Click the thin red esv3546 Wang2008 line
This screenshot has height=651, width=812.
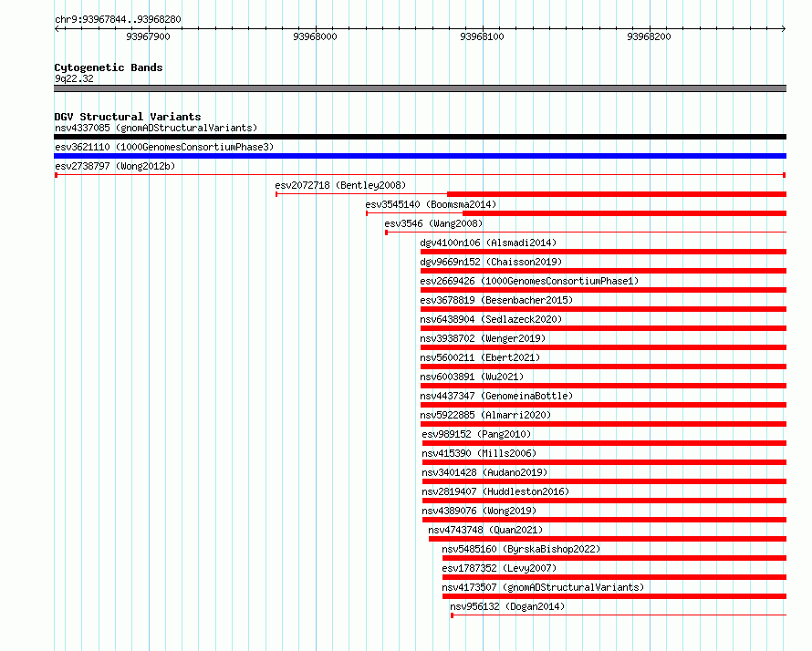586,232
